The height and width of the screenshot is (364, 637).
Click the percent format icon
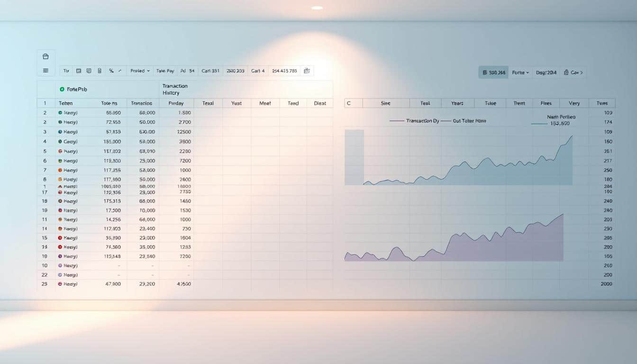[111, 71]
